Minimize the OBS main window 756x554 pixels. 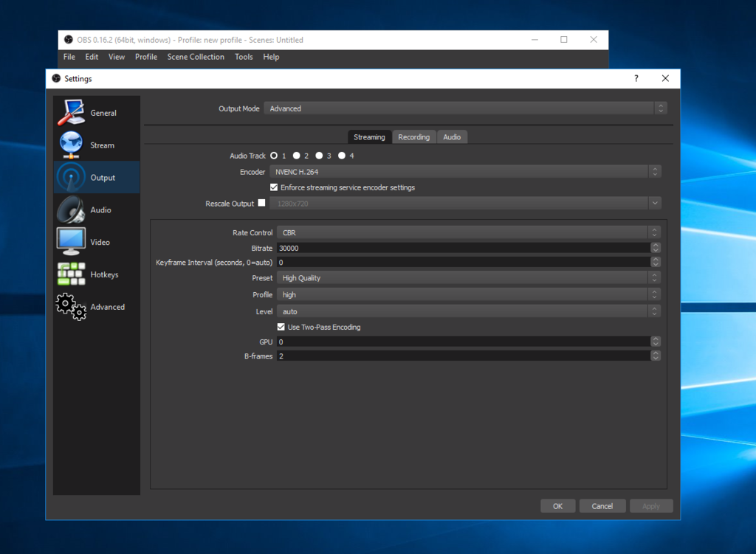coord(535,40)
